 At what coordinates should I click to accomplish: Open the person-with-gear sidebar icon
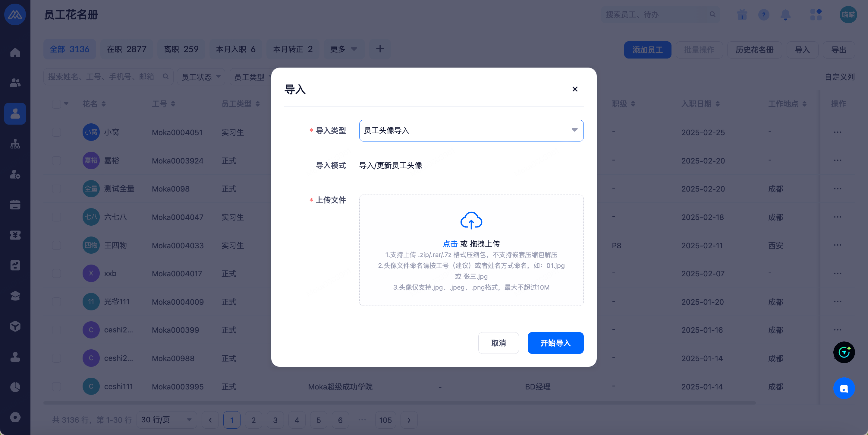point(15,174)
